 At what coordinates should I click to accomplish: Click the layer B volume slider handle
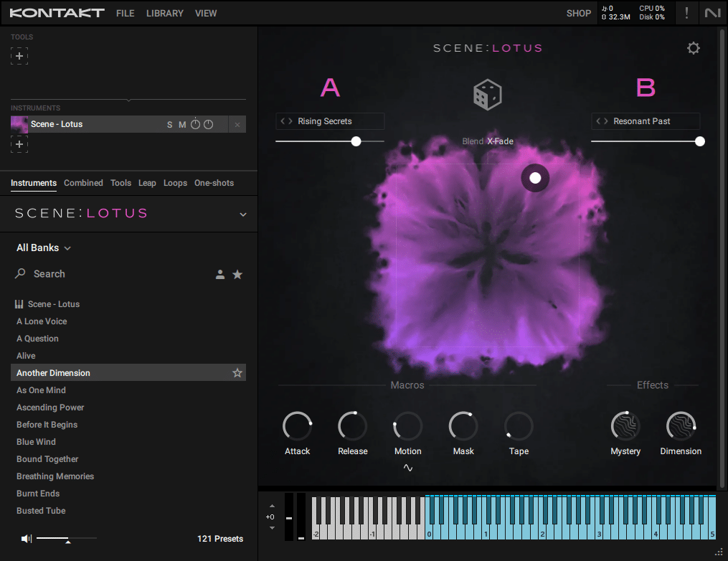(700, 141)
